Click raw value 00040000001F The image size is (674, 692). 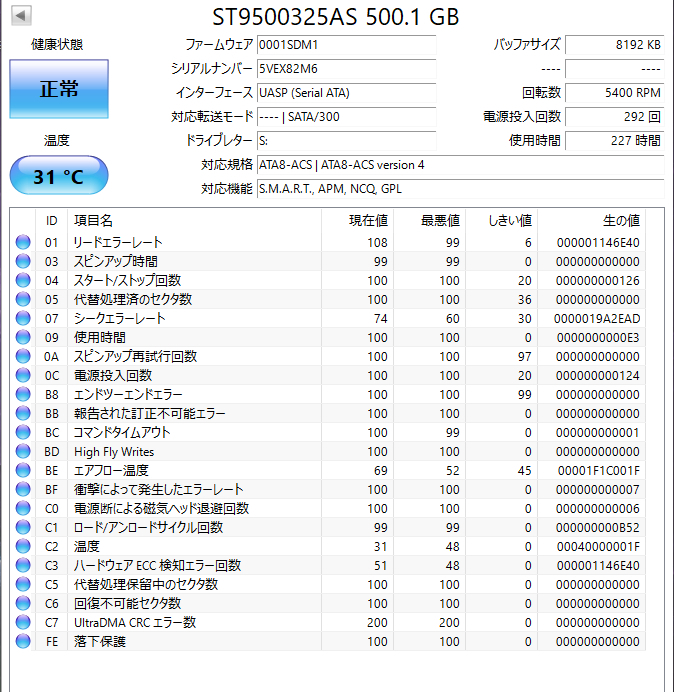598,546
